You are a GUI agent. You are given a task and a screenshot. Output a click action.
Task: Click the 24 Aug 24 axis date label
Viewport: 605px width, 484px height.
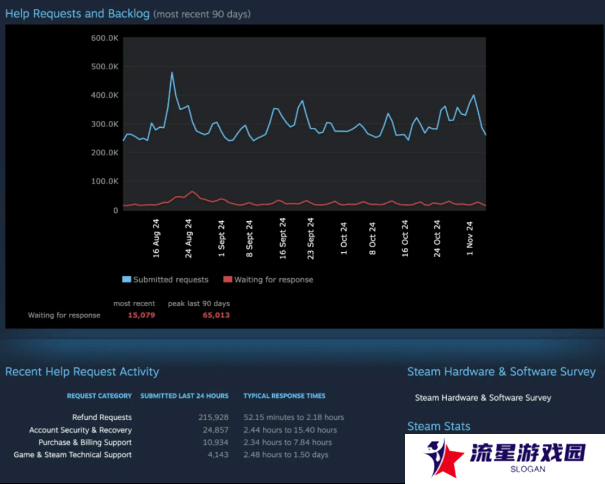(188, 239)
